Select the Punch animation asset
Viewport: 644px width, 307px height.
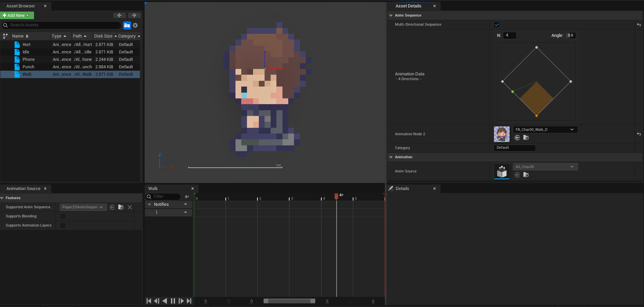(x=28, y=67)
